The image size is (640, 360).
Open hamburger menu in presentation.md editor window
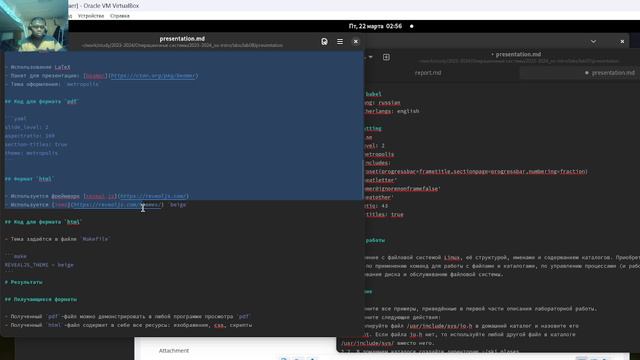340,42
